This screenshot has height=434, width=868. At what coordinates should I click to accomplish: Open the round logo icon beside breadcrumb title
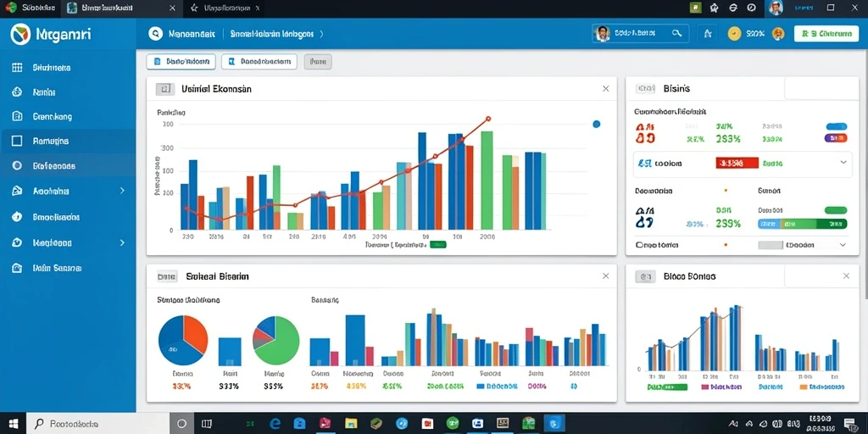tap(156, 34)
